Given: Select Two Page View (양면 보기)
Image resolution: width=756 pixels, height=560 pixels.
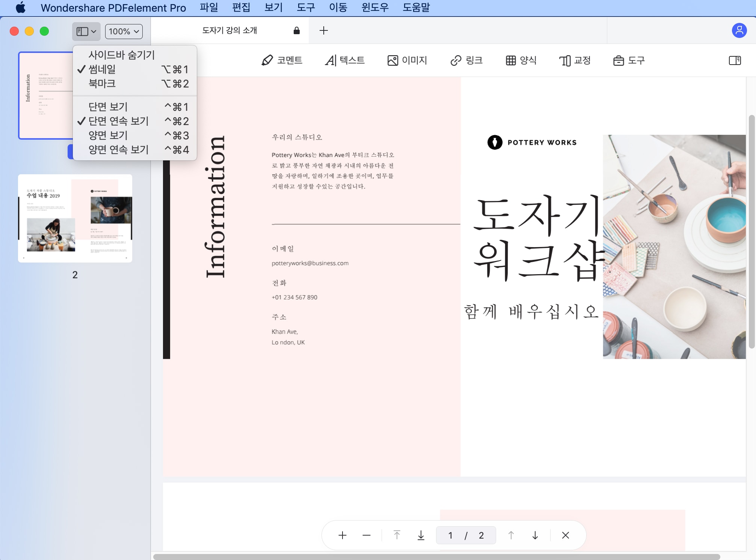Looking at the screenshot, I should 134,135.
